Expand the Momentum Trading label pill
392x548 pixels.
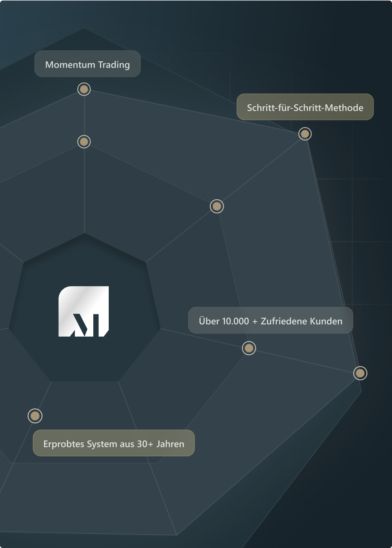87,64
